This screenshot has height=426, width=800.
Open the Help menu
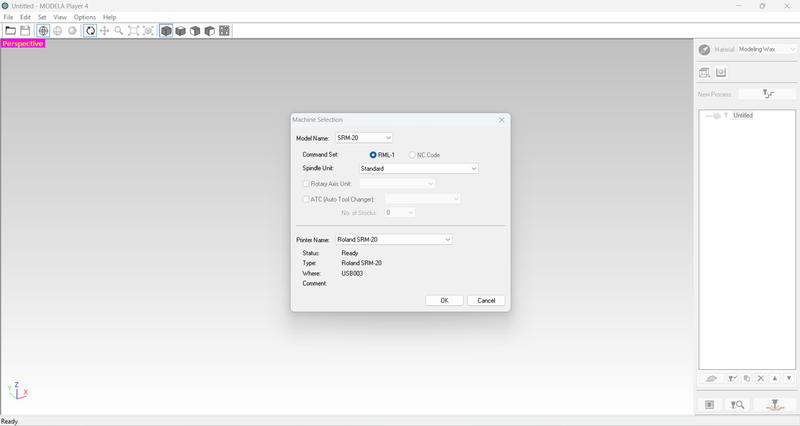point(110,17)
